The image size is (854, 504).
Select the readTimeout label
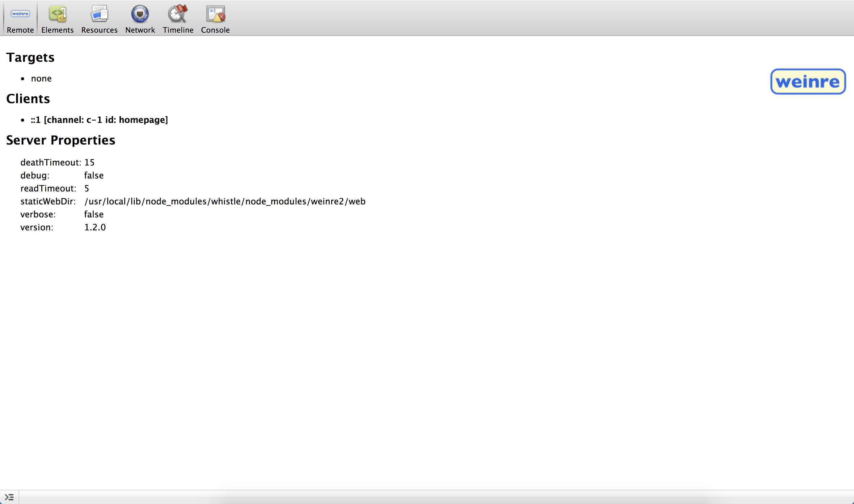click(x=48, y=188)
